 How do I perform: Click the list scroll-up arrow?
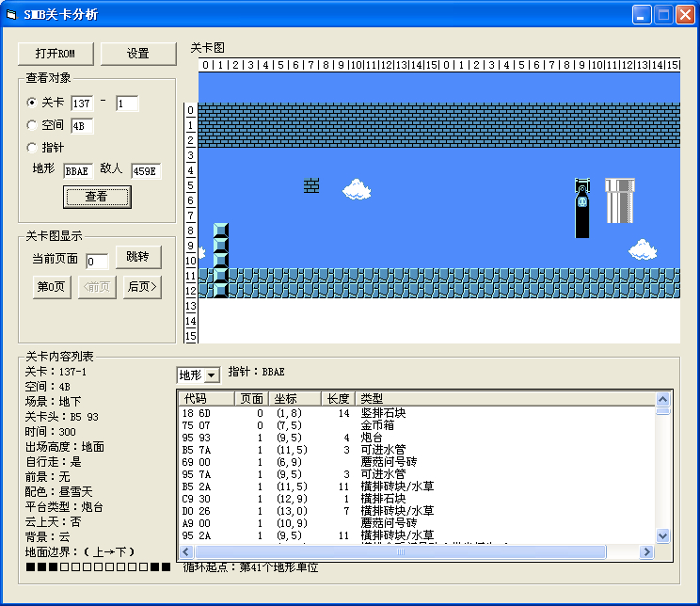click(x=662, y=399)
